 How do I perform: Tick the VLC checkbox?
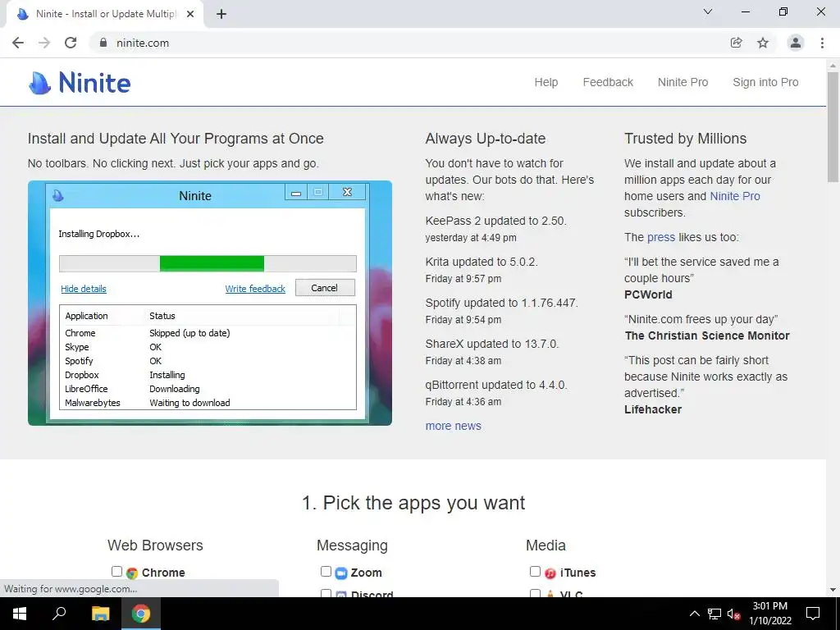point(535,593)
